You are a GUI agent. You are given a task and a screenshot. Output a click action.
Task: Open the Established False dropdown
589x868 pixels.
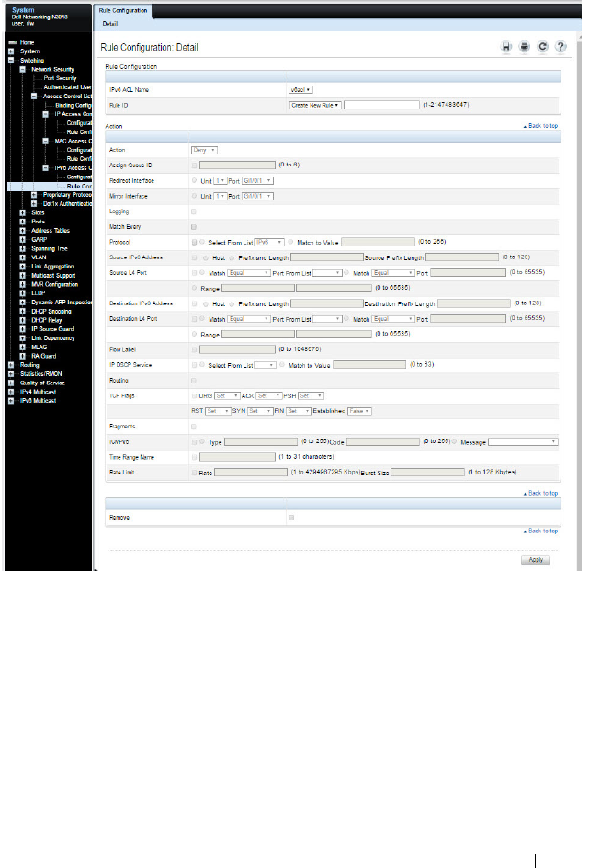pos(359,411)
